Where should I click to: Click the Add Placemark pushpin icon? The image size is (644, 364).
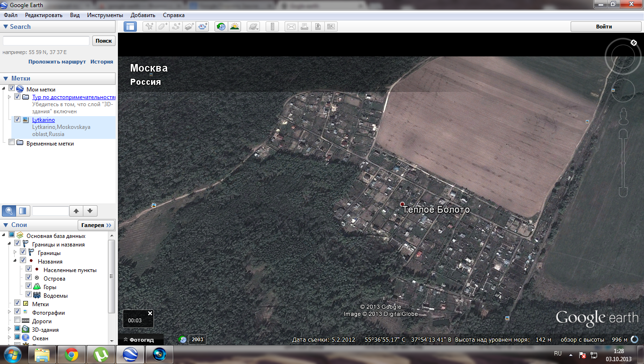(x=149, y=27)
